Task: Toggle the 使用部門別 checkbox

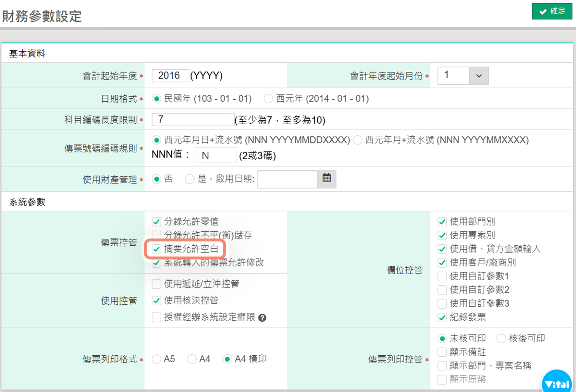Action: point(442,222)
